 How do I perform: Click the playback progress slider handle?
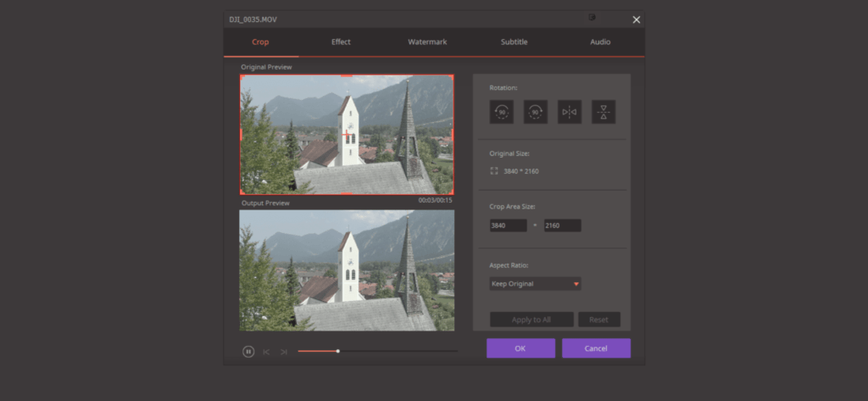[x=337, y=351]
